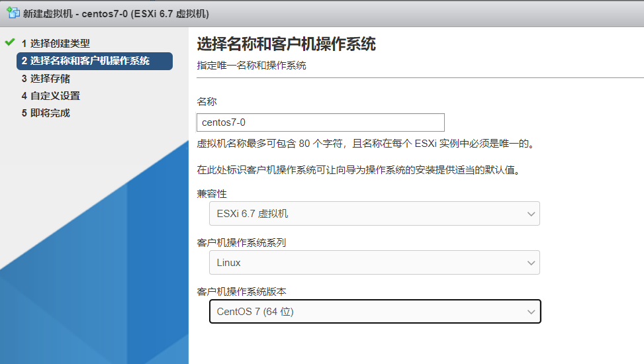Screen dimensions: 644x364
Task: Open the 客户机操作系统版本 dropdown showing CentOS 7
Action: [x=375, y=312]
